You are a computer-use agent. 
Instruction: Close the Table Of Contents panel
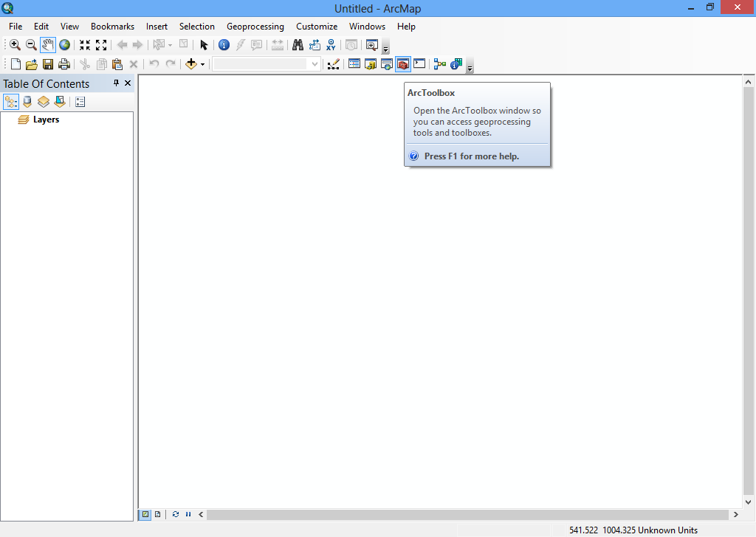coord(128,83)
